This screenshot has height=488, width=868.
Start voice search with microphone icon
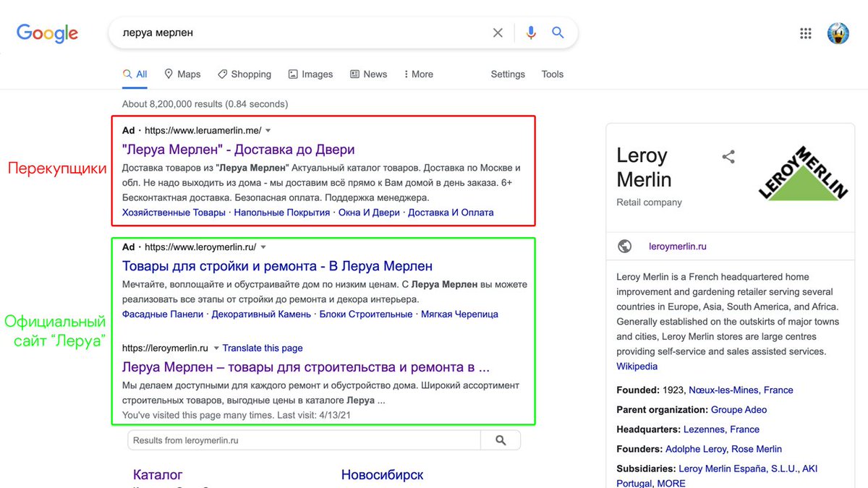pyautogui.click(x=531, y=33)
